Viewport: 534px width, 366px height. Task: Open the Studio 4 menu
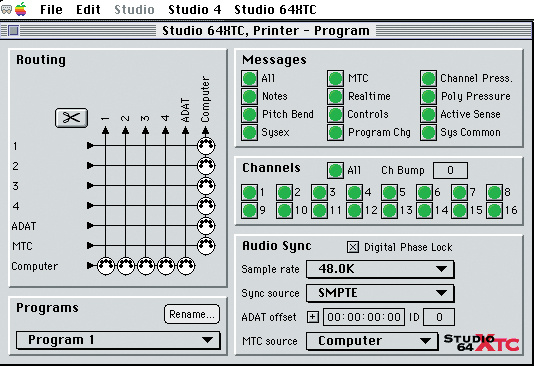click(x=195, y=10)
